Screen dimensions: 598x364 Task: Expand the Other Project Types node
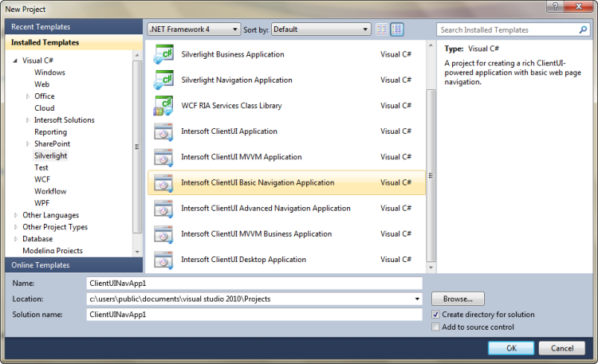[16, 227]
